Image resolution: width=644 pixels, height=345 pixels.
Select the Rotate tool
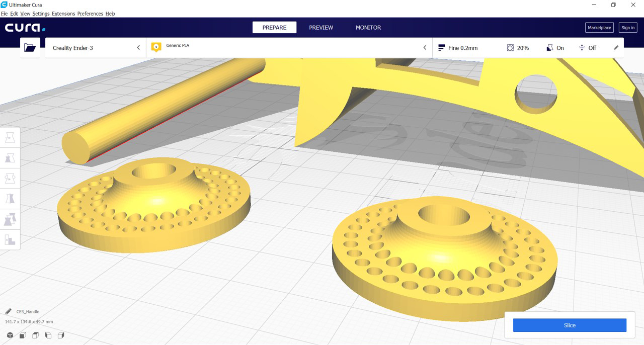[10, 179]
